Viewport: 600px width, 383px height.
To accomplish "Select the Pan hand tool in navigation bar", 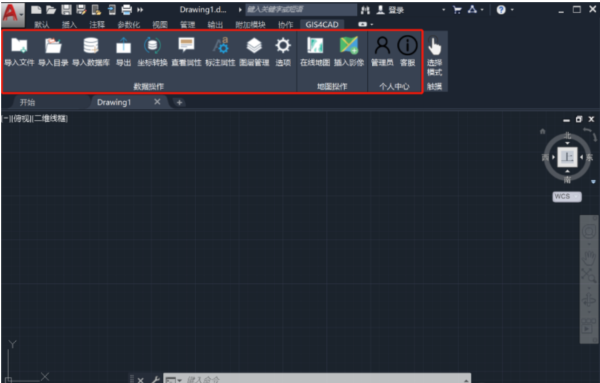I will tap(589, 257).
